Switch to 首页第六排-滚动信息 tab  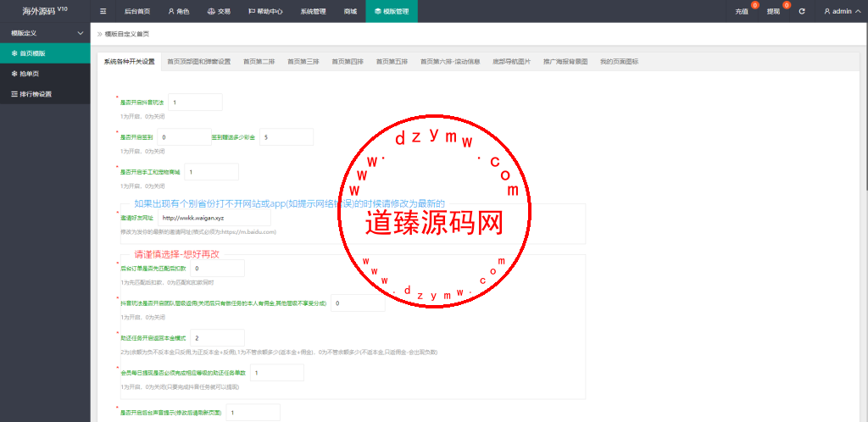pyautogui.click(x=450, y=62)
